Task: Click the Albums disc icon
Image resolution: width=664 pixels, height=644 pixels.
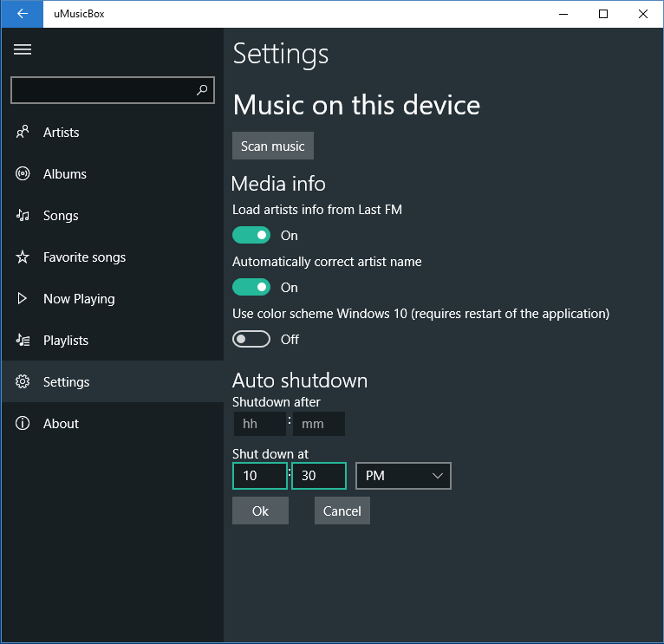Action: pos(23,174)
